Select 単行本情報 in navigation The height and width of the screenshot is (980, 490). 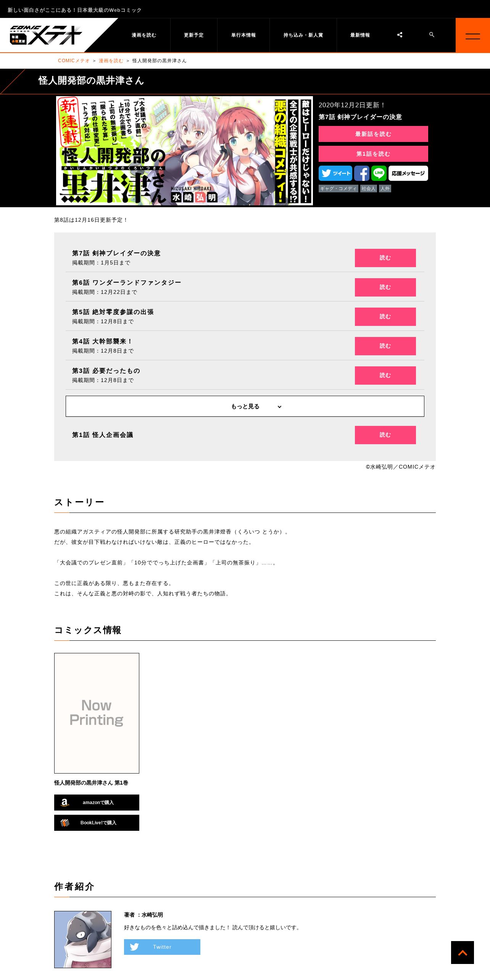point(243,35)
